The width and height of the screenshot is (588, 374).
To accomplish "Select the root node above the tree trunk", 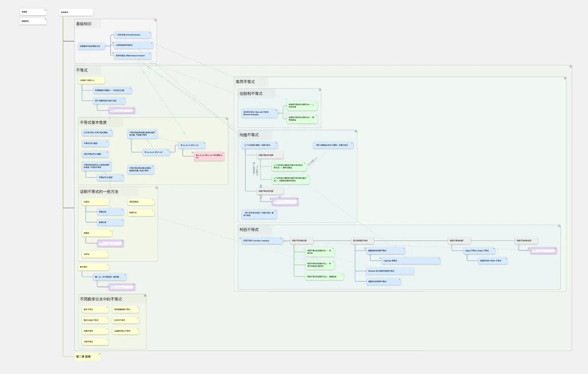I will (76, 12).
